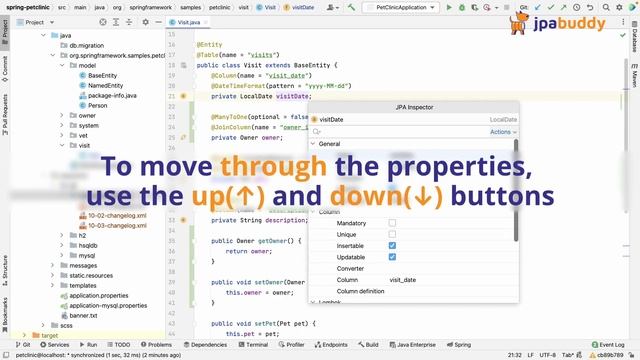
Task: Open Actions dropdown in JPA Inspector
Action: (x=503, y=132)
